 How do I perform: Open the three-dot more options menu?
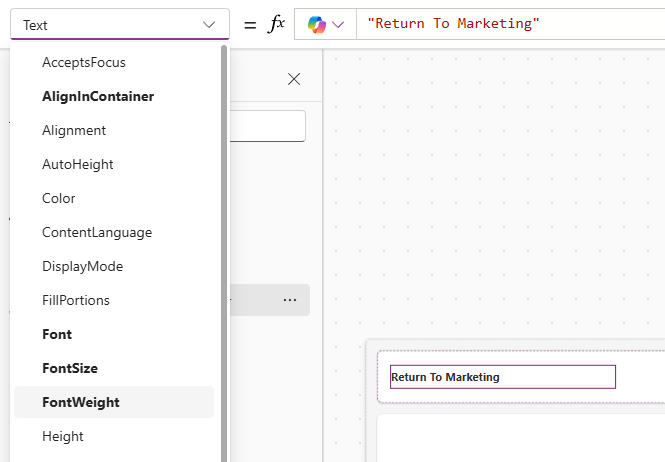point(290,300)
